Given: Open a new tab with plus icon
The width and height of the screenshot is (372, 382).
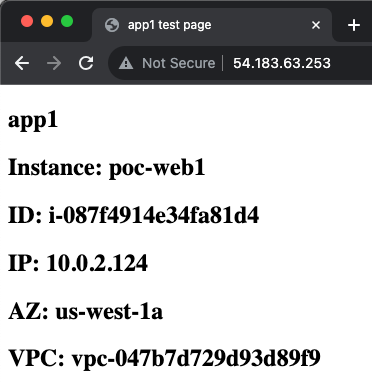Looking at the screenshot, I should point(354,25).
